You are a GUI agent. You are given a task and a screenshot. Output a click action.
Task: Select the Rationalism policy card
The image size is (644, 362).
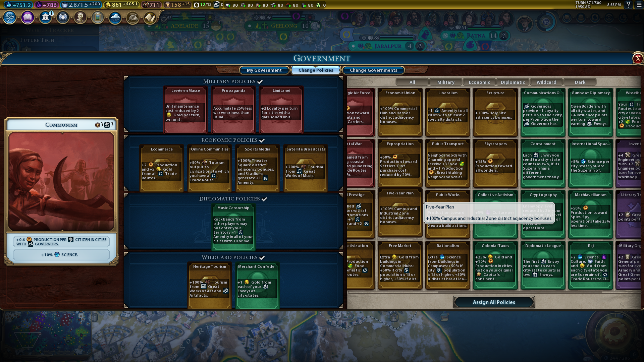448,265
